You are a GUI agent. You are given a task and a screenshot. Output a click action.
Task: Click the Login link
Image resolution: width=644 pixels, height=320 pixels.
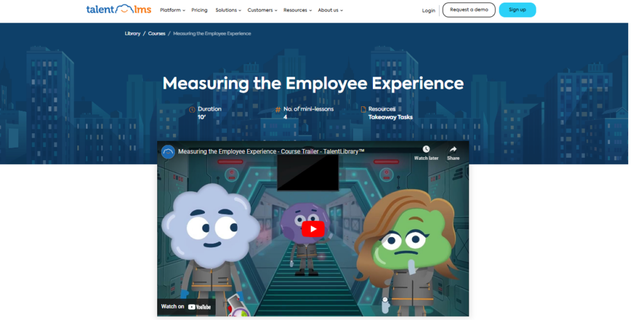pyautogui.click(x=428, y=11)
